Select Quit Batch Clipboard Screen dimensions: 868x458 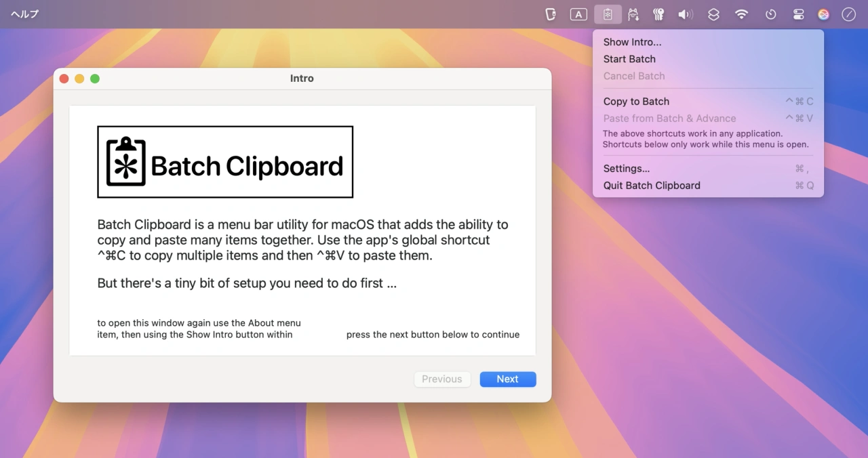coord(652,186)
